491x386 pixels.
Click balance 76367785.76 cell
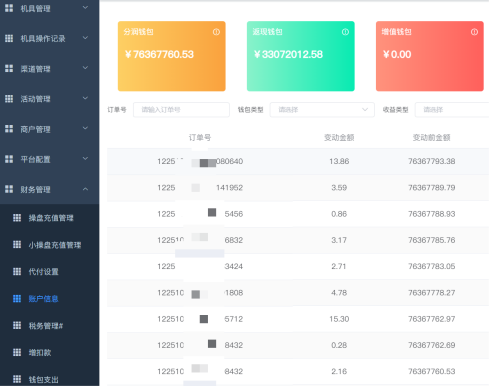432,240
